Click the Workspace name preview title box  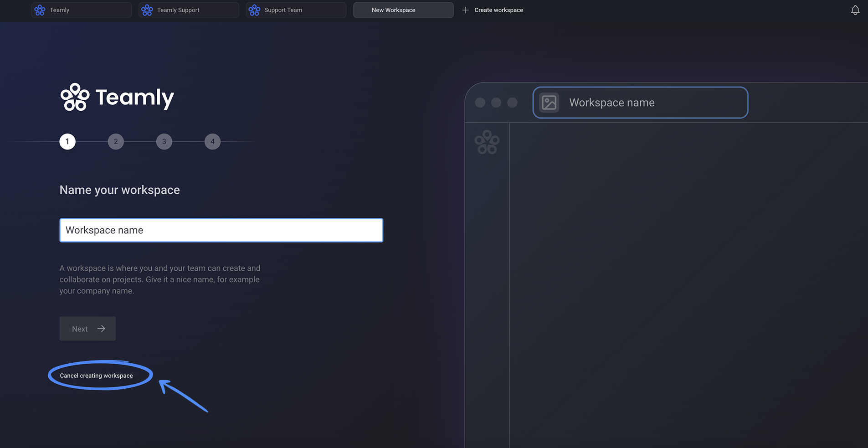(640, 103)
